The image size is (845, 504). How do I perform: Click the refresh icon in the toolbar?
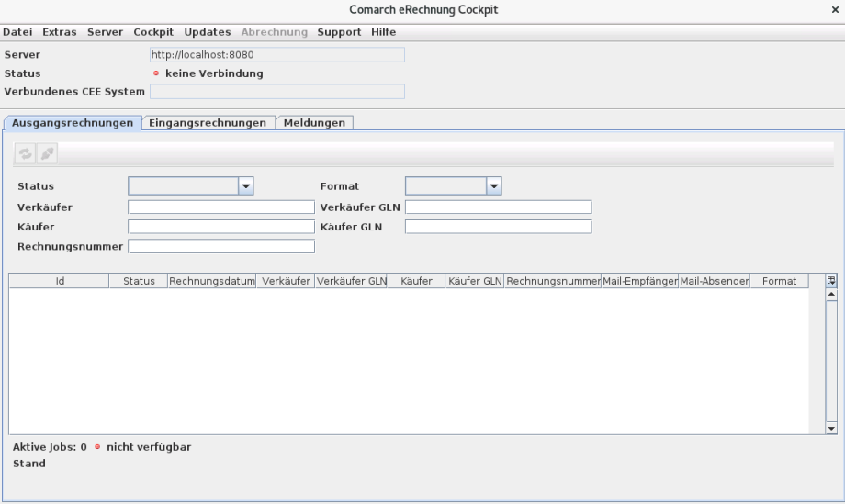[25, 154]
